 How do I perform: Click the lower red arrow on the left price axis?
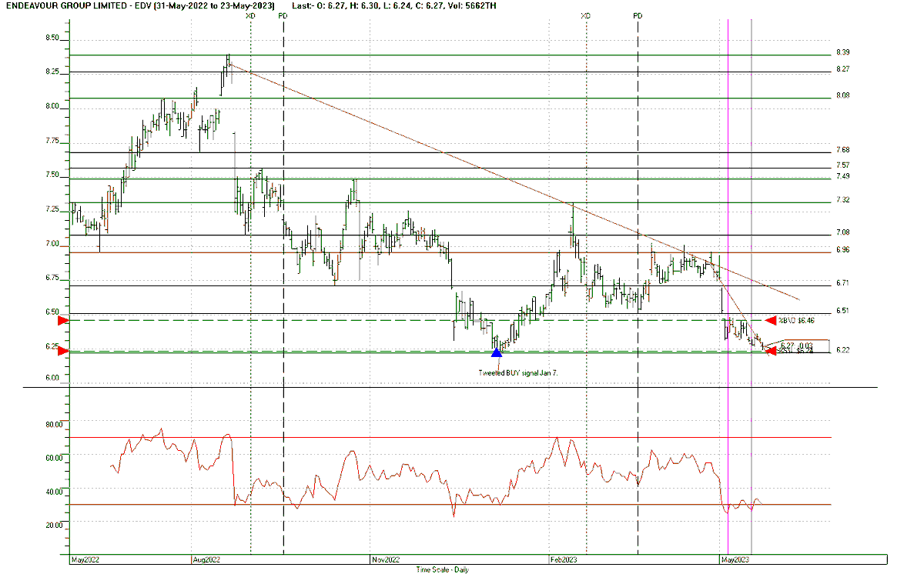63,352
